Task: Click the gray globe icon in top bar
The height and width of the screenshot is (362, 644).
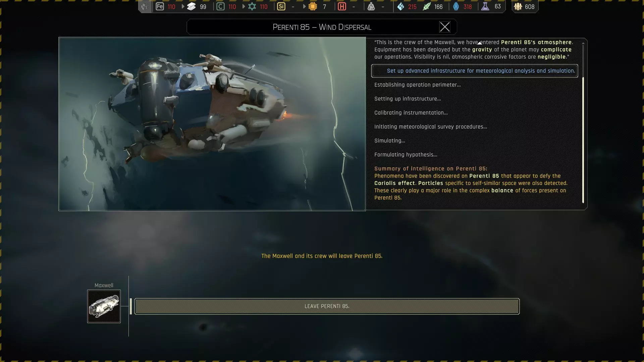Action: (145, 6)
